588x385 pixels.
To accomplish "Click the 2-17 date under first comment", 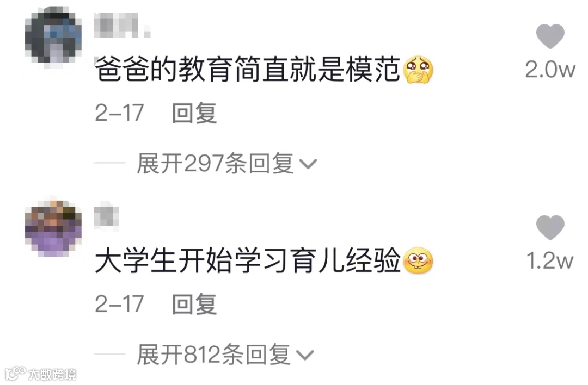I will 119,113.
